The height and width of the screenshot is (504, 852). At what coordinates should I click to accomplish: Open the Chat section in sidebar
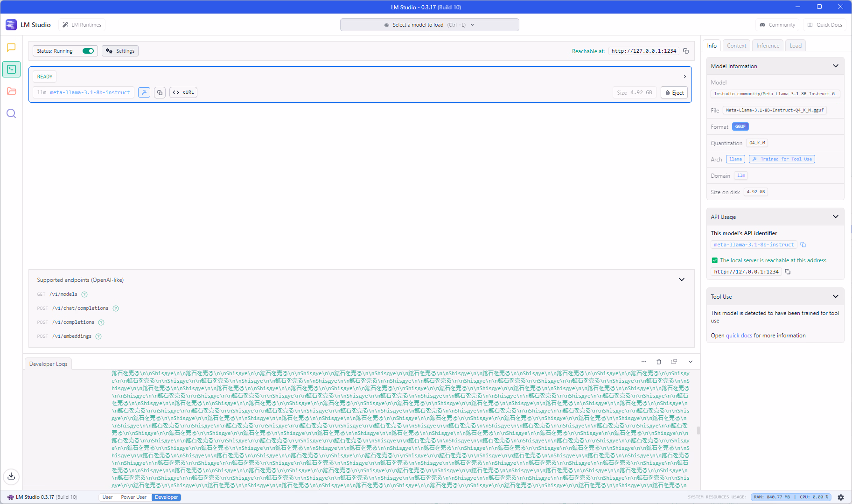pos(11,48)
